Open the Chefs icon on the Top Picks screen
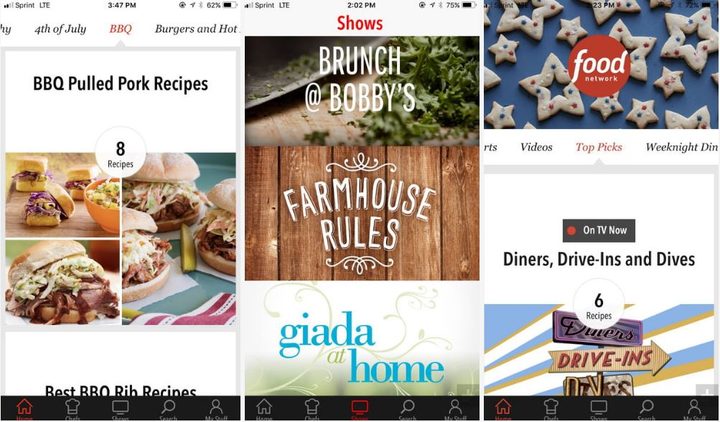This screenshot has height=422, width=720. (551, 407)
